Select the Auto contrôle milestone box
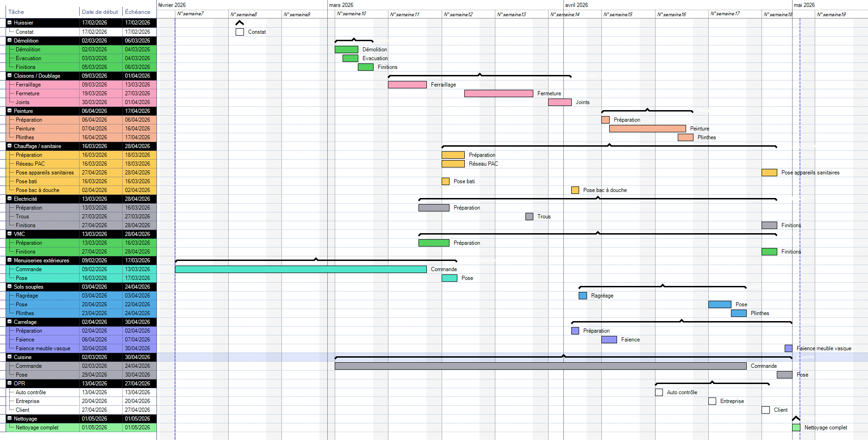This screenshot has width=868, height=440. click(659, 392)
